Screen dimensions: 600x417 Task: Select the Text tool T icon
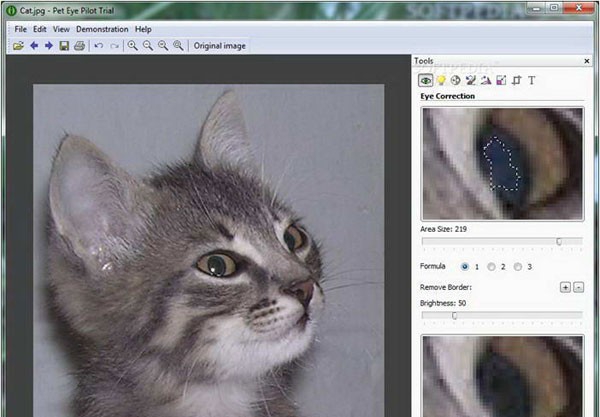coord(532,80)
